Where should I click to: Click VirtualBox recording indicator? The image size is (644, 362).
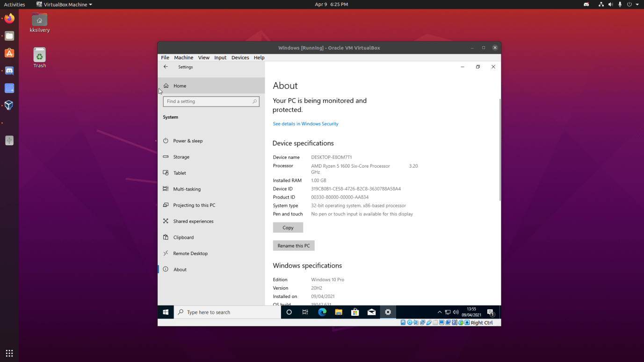tap(448, 322)
